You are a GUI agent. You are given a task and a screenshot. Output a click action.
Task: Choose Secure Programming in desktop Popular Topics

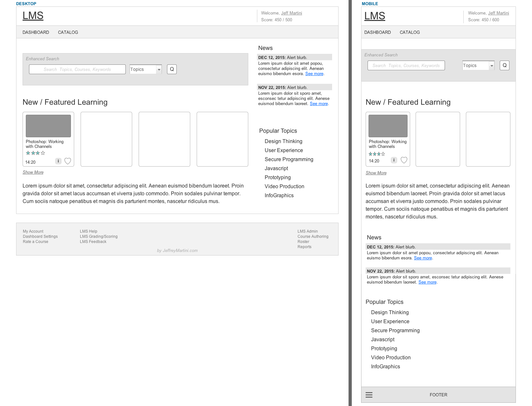pos(289,159)
